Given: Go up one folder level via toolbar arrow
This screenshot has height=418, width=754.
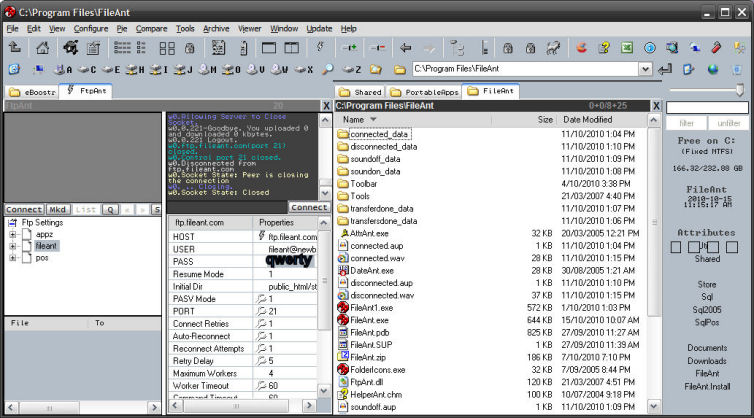Looking at the screenshot, I should pos(15,47).
